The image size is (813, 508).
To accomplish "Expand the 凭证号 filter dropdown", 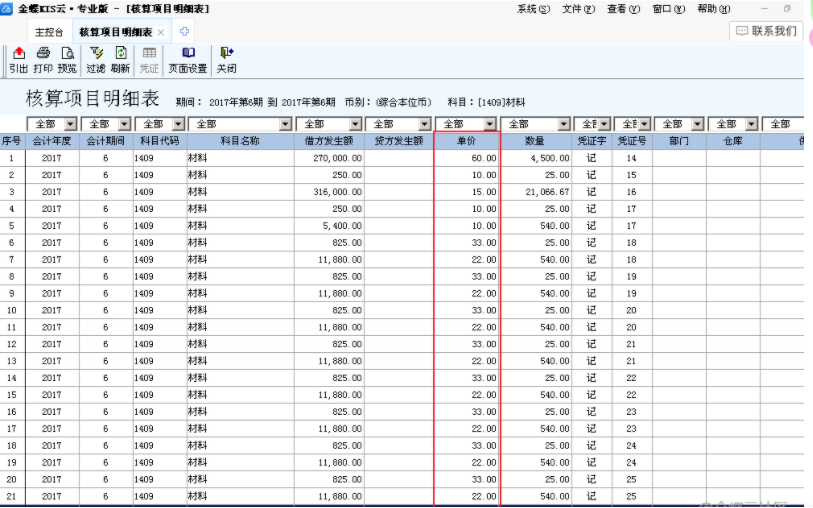I will tap(644, 124).
